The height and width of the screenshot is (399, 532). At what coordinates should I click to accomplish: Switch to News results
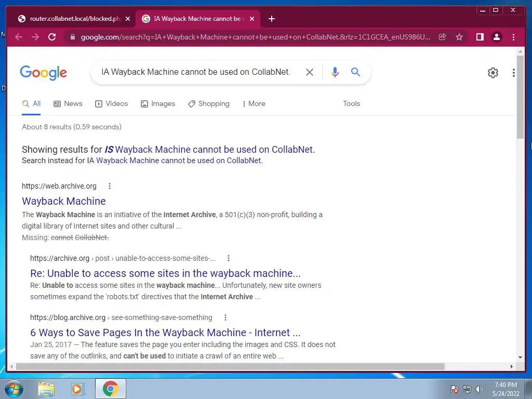[x=68, y=104]
